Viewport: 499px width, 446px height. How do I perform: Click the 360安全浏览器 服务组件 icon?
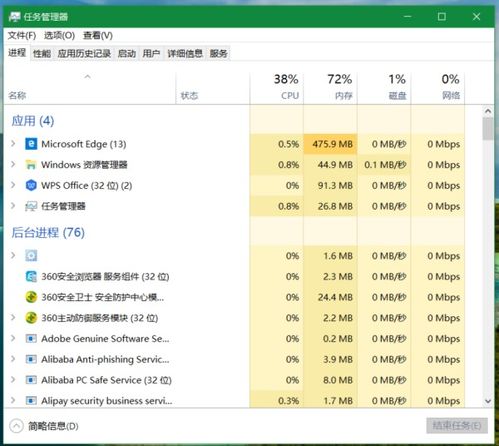tap(31, 276)
